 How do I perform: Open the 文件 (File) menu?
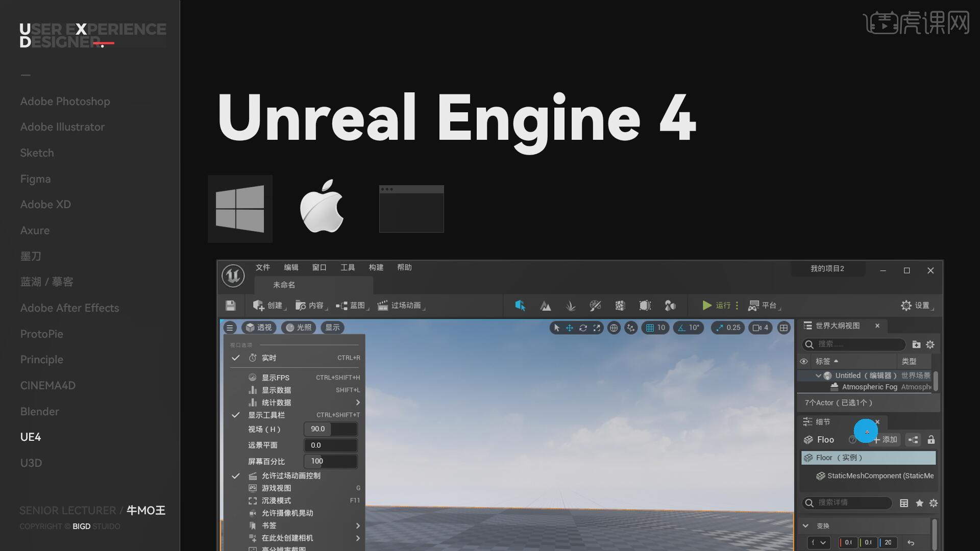coord(262,268)
